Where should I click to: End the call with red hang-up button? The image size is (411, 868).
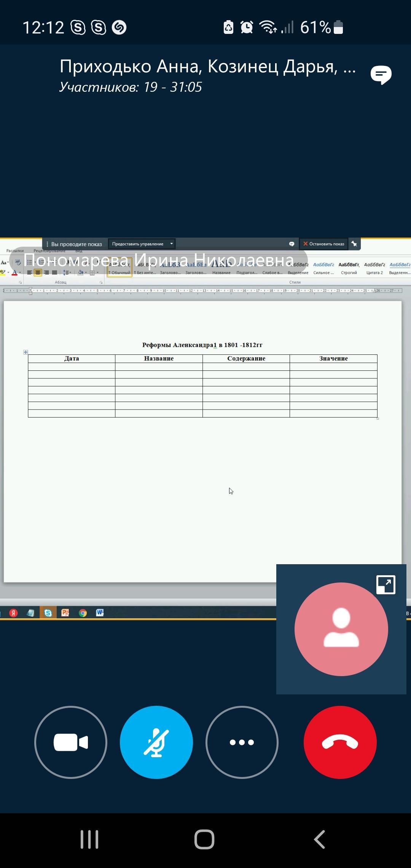pyautogui.click(x=340, y=742)
